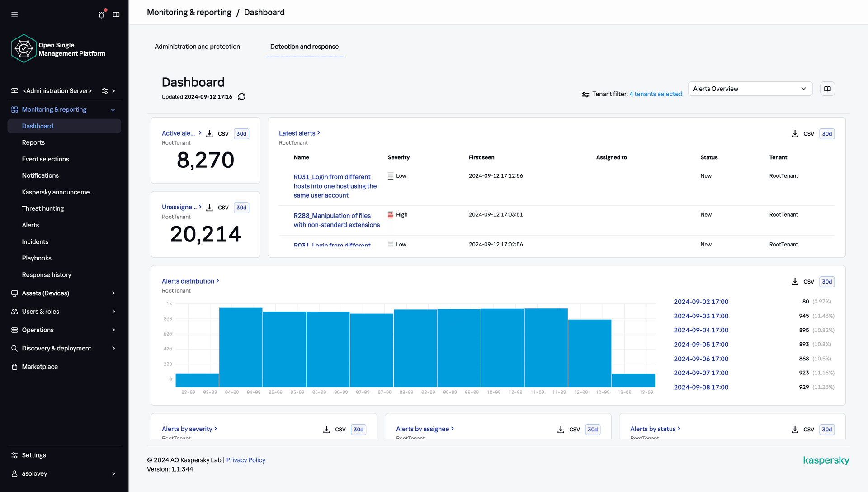868x492 pixels.
Task: Switch to Administration and protection tab
Action: 197,47
